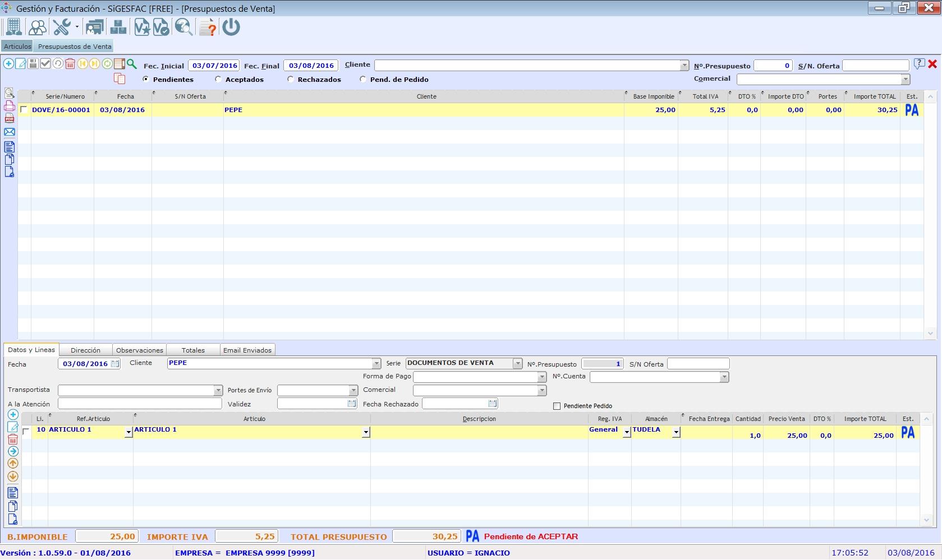
Task: Switch to the Articulos tab
Action: tap(17, 46)
